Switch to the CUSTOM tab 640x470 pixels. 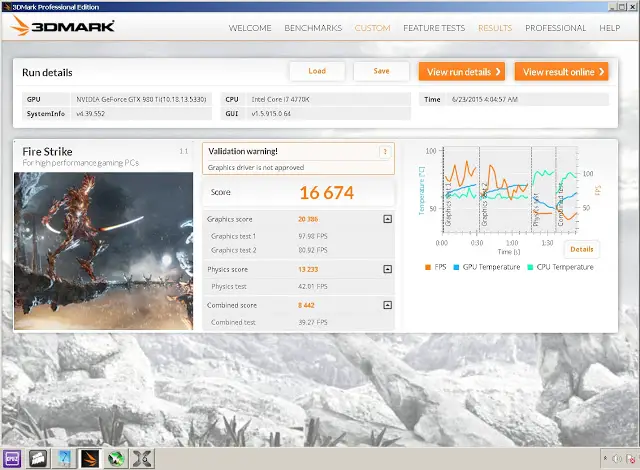click(x=372, y=28)
